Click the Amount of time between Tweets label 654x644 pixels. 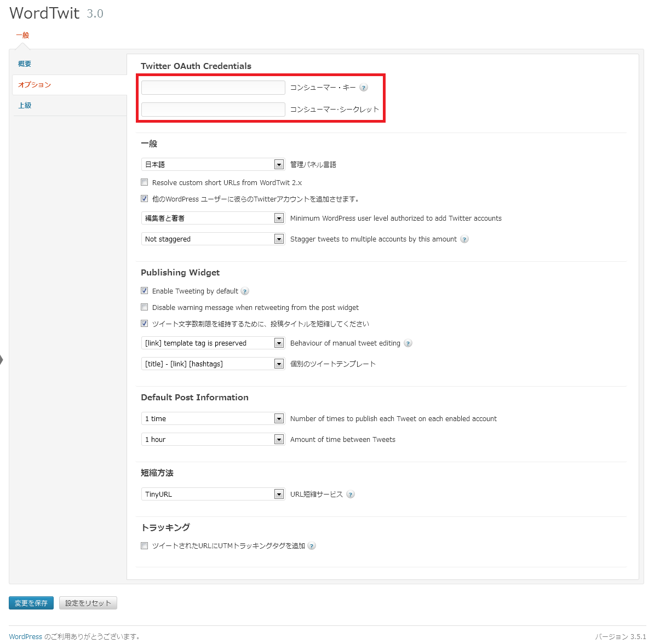tap(343, 440)
